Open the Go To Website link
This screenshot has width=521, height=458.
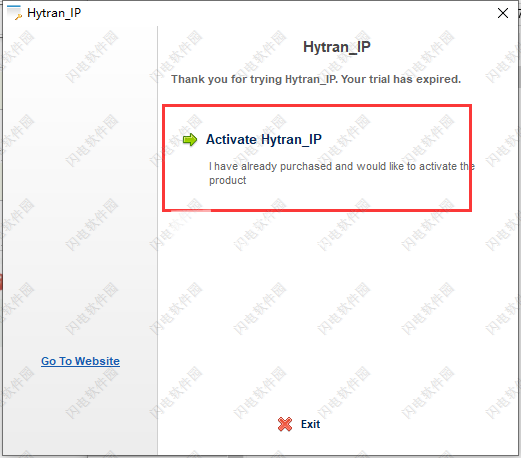click(80, 361)
